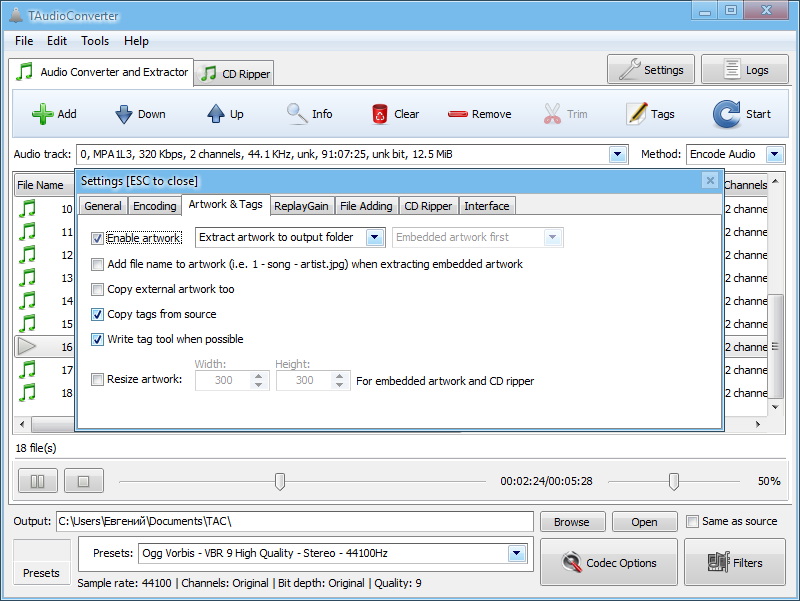800x601 pixels.
Task: Pause playback
Action: [x=38, y=481]
